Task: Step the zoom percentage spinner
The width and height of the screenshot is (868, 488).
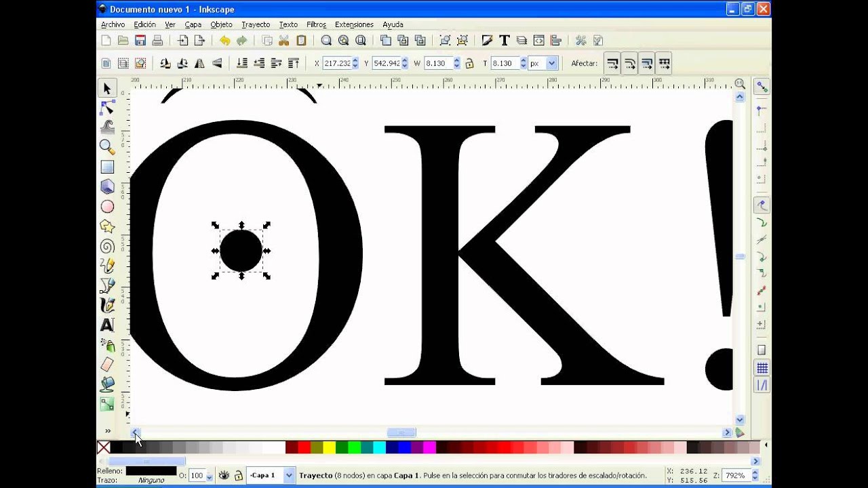Action: 754,475
